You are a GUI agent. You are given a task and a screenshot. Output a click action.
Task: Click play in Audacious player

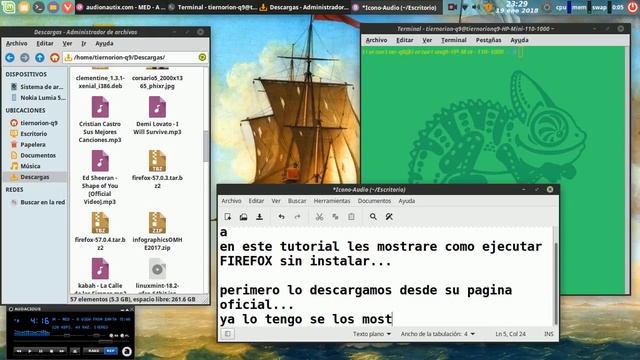coord(30,351)
